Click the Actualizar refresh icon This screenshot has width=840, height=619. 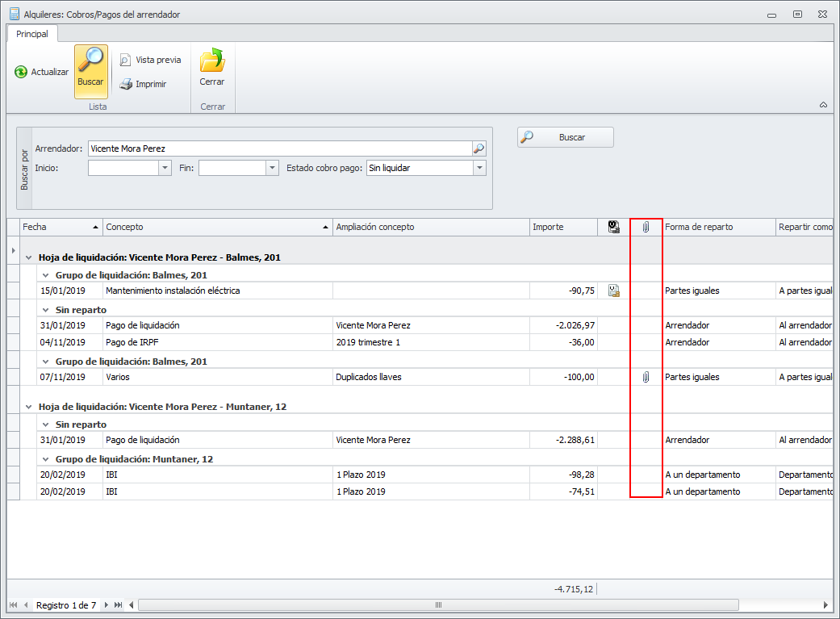21,72
